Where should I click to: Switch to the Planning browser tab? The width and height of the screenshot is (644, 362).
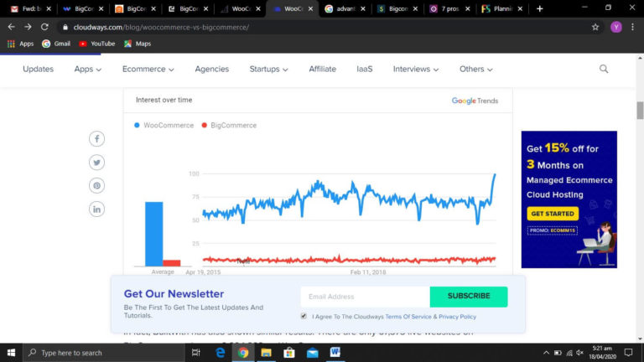[501, 8]
